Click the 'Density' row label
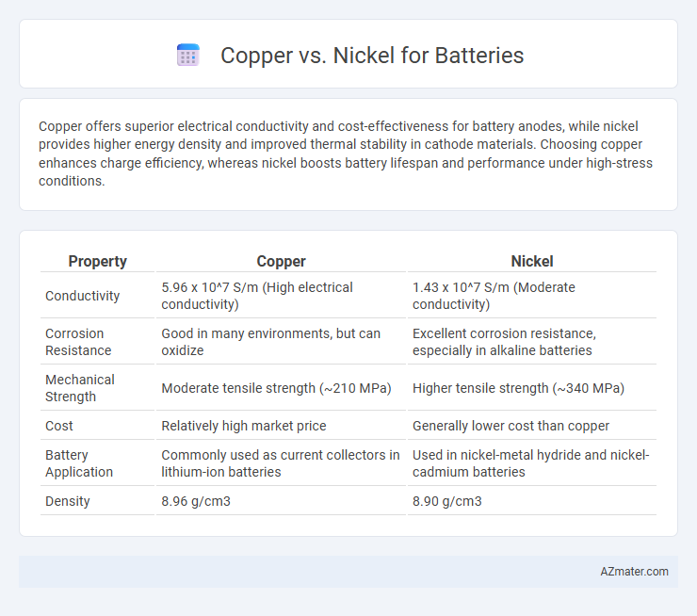 68,501
